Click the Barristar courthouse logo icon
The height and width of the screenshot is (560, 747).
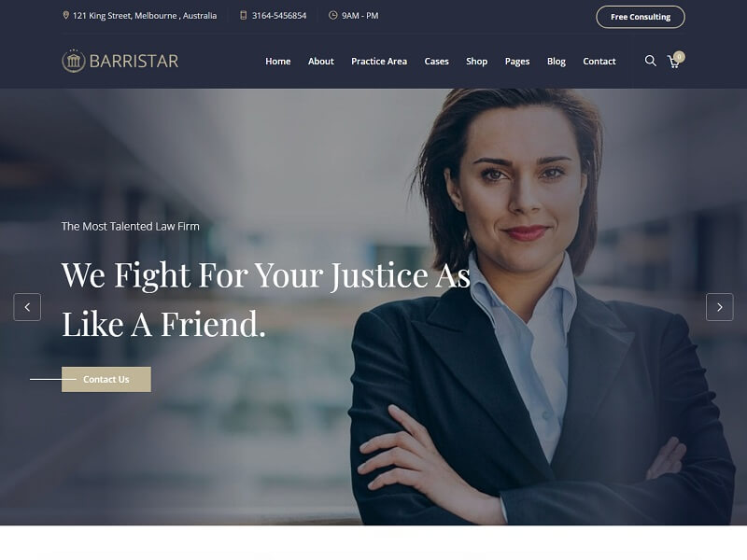[74, 61]
